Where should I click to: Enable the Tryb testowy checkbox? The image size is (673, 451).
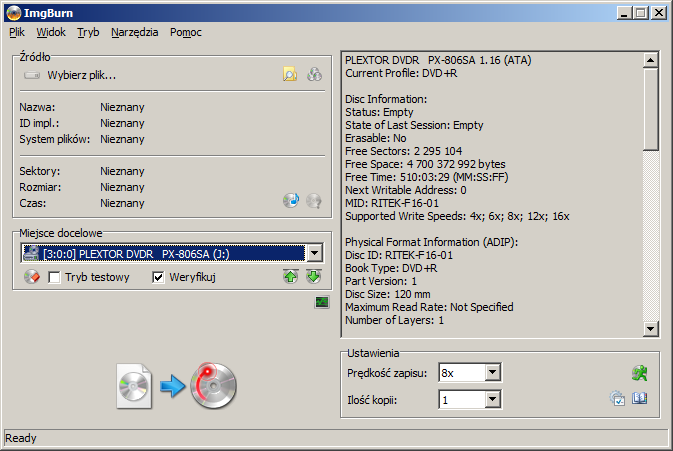(55, 277)
